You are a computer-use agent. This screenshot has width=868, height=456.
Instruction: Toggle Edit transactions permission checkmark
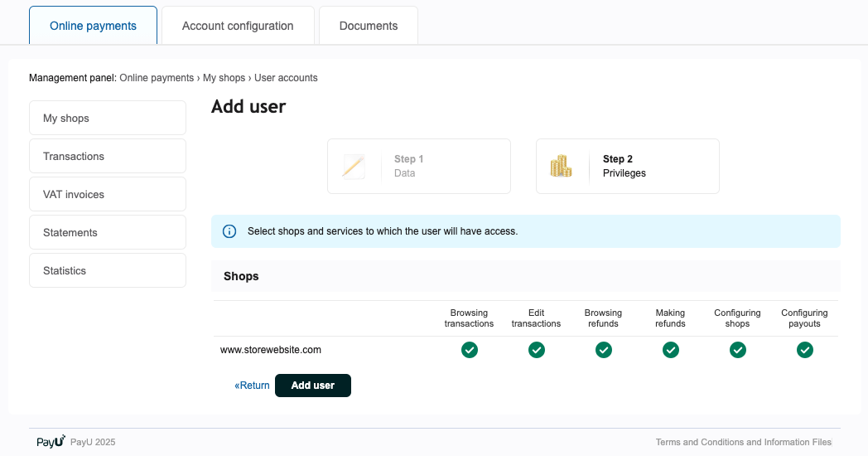[x=537, y=350]
